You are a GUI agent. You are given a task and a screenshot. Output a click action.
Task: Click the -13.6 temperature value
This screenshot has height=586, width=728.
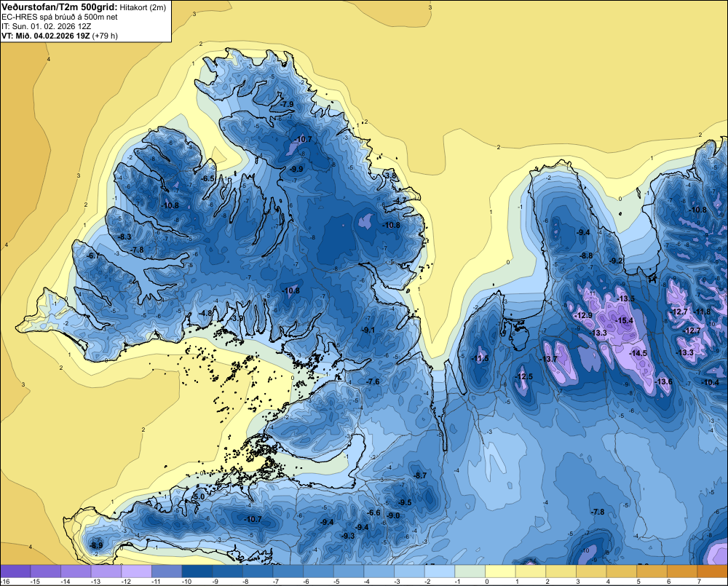click(663, 381)
